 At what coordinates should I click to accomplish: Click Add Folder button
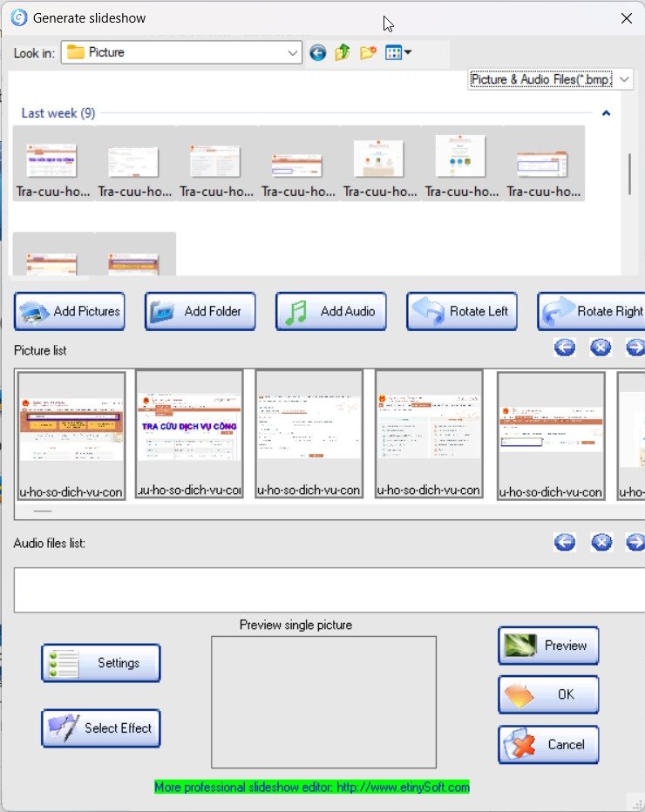click(200, 311)
